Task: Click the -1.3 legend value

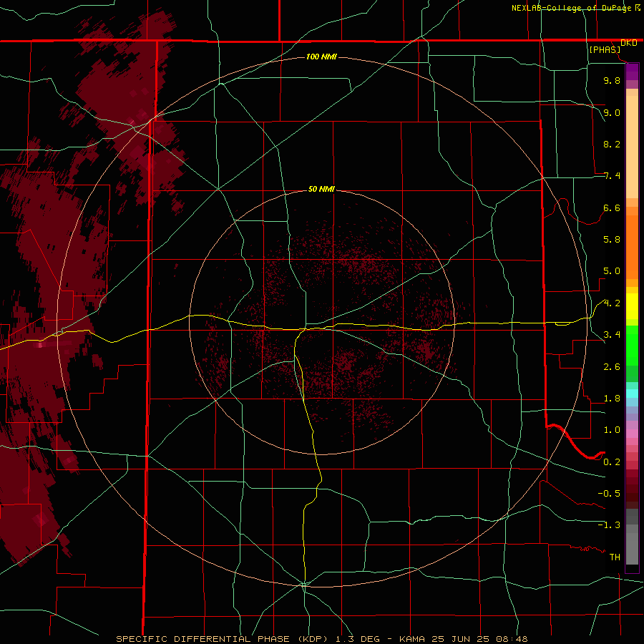Action: pyautogui.click(x=609, y=525)
